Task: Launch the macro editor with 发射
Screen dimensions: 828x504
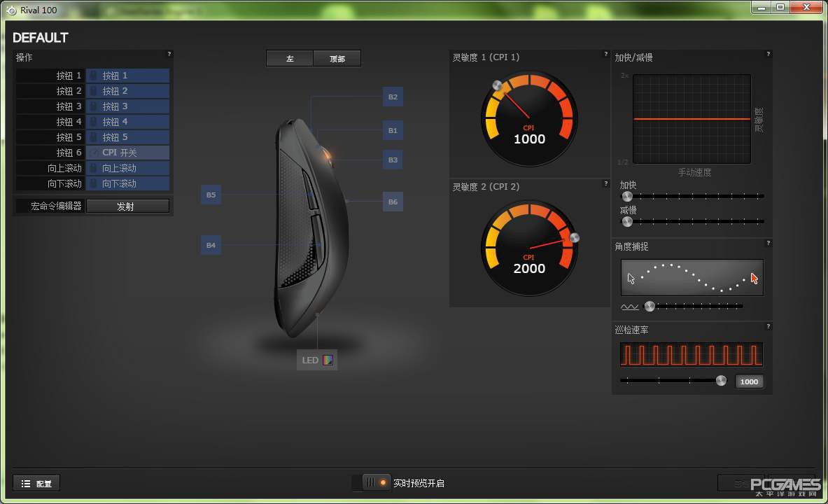Action: pos(128,206)
